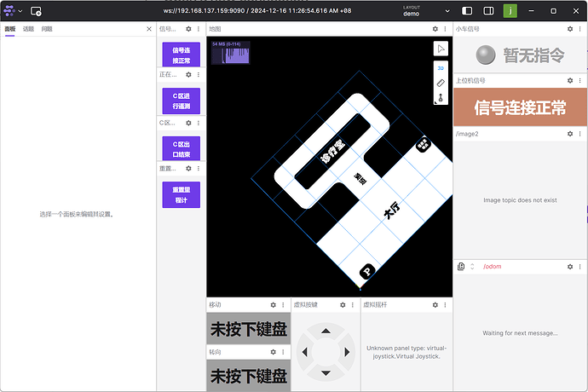Activate the ruler measure tool in the map panel
This screenshot has width=588, height=392.
click(x=441, y=83)
